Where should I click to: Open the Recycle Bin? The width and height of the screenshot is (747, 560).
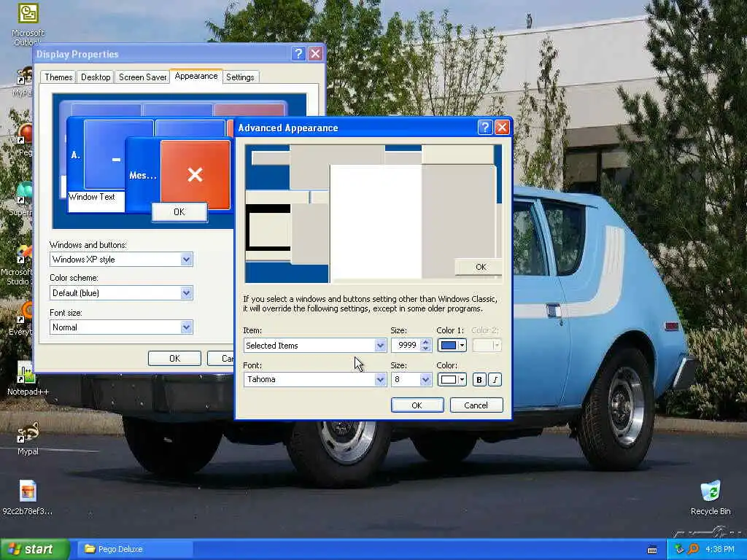point(711,497)
